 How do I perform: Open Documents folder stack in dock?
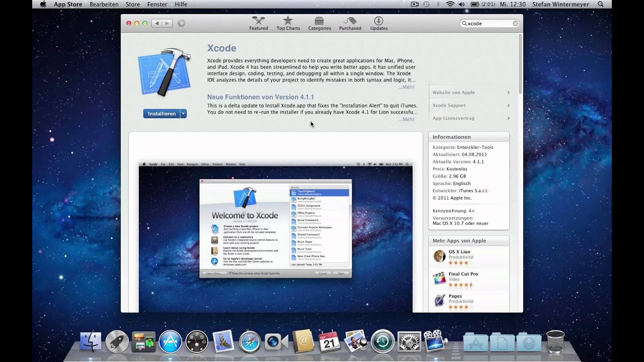pos(502,342)
